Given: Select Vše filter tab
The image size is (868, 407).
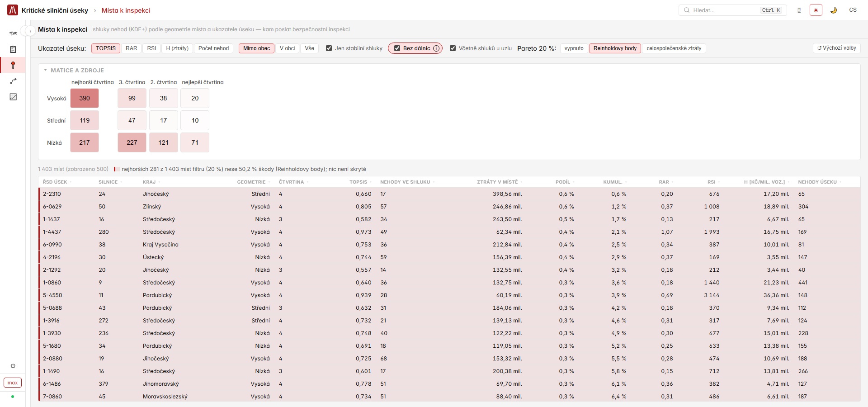Looking at the screenshot, I should tap(309, 48).
